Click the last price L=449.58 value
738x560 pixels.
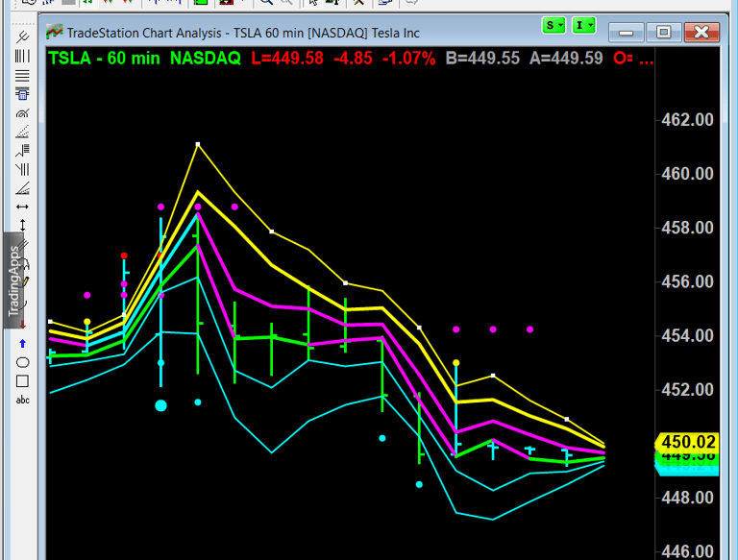click(x=287, y=59)
